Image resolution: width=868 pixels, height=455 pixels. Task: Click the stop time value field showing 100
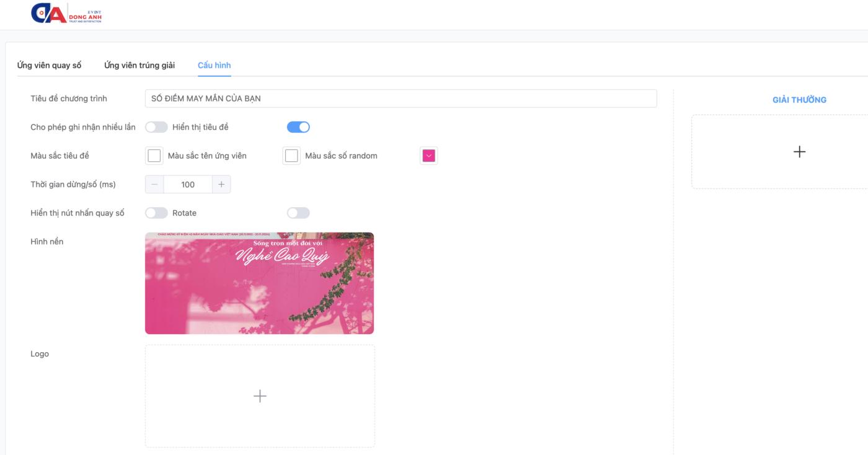(x=188, y=185)
